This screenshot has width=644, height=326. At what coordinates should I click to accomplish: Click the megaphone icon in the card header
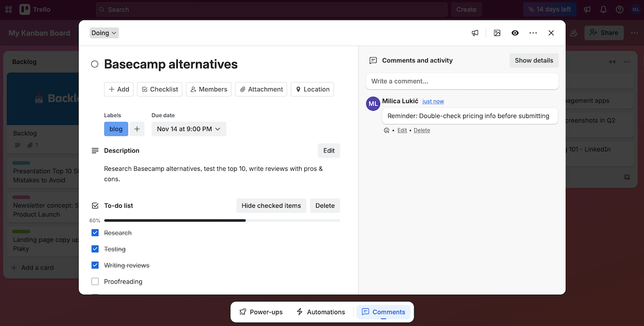pyautogui.click(x=474, y=33)
